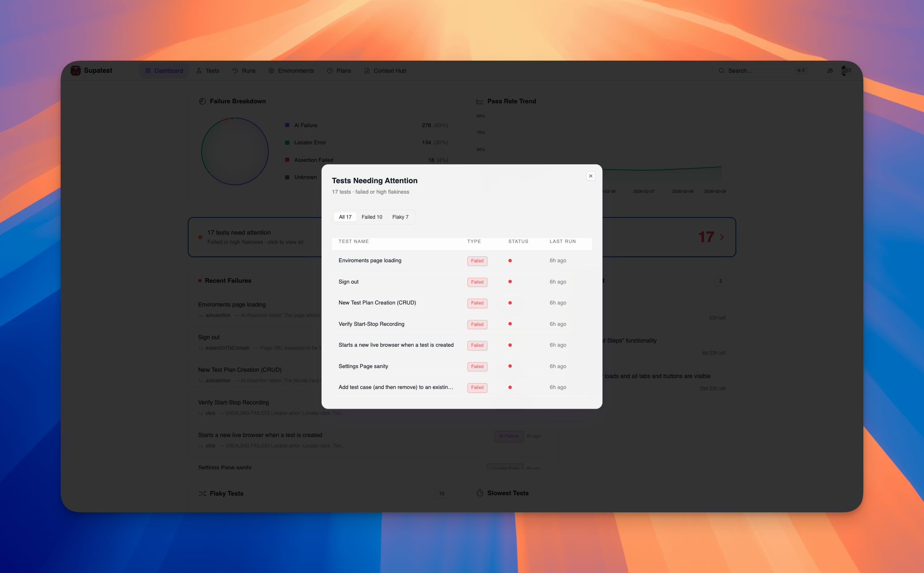Screen dimensions: 924x573
Task: Open the Settings Page sanity test entry
Action: pos(363,366)
